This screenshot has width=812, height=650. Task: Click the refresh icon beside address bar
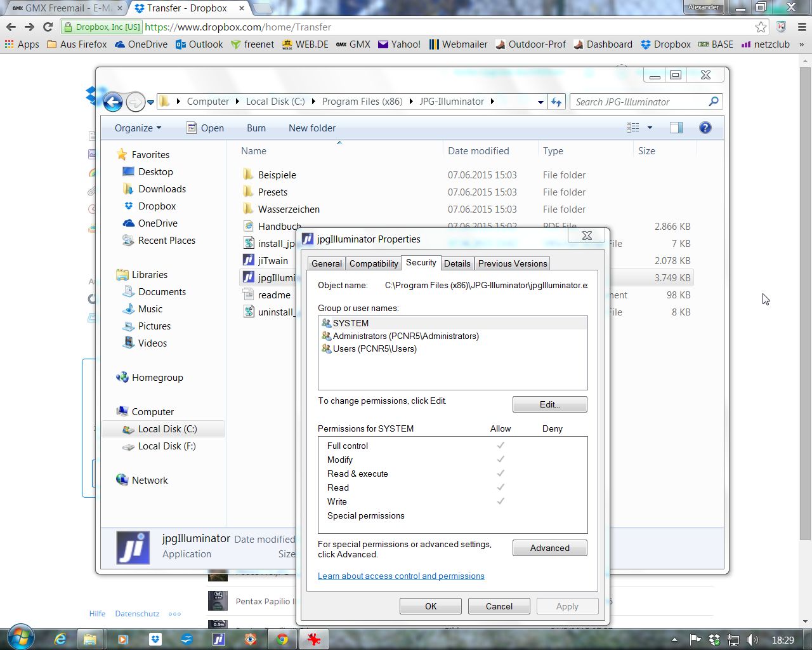click(556, 102)
